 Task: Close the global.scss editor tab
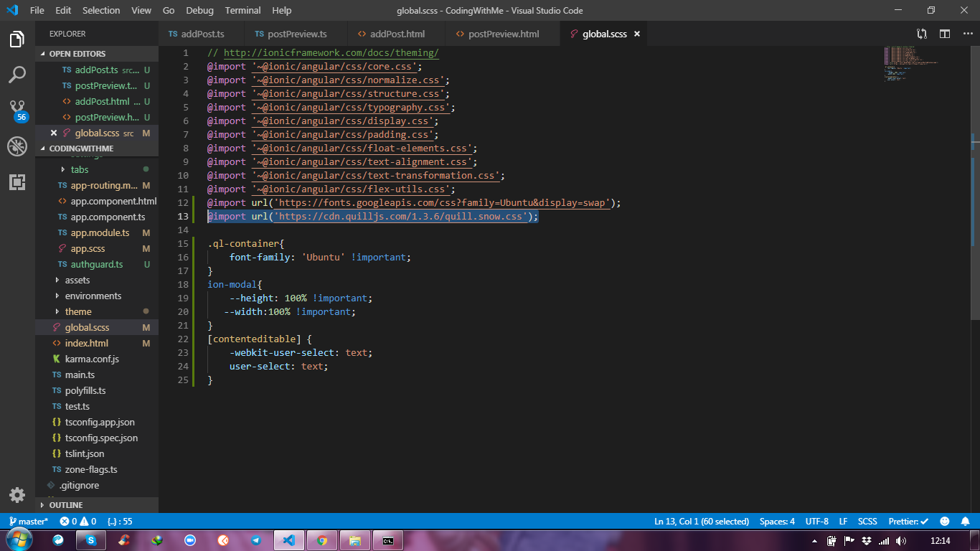click(x=636, y=34)
